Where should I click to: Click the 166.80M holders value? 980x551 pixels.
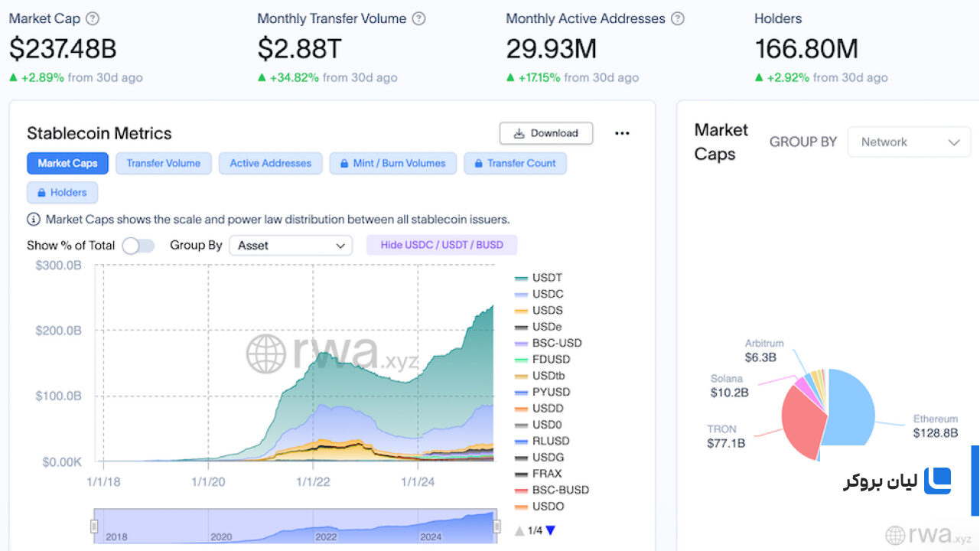pos(806,49)
